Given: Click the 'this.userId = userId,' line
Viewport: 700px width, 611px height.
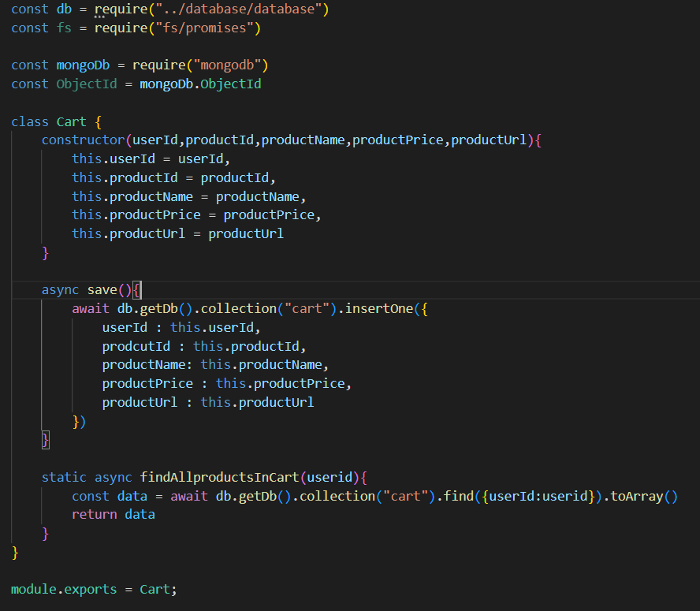Looking at the screenshot, I should point(151,159).
